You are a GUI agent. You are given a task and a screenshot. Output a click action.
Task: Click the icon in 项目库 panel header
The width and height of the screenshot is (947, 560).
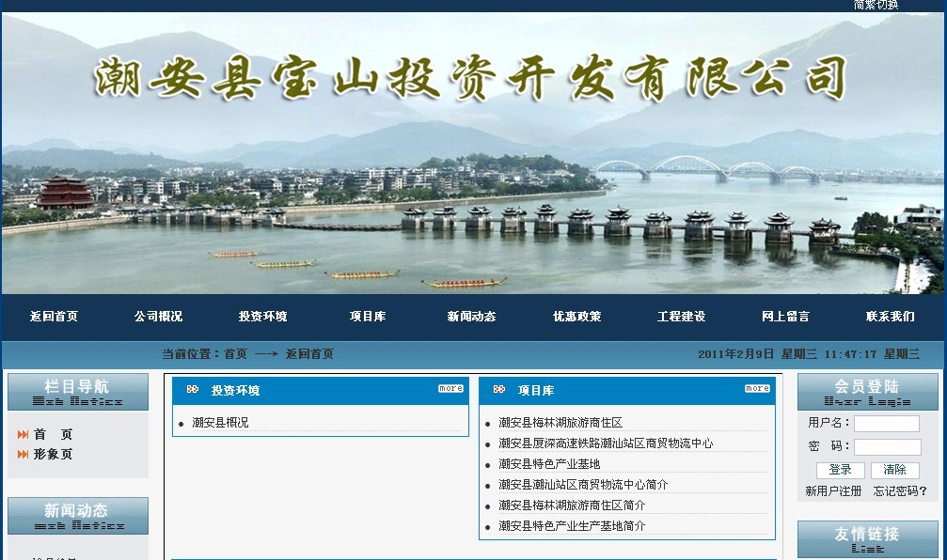[499, 390]
